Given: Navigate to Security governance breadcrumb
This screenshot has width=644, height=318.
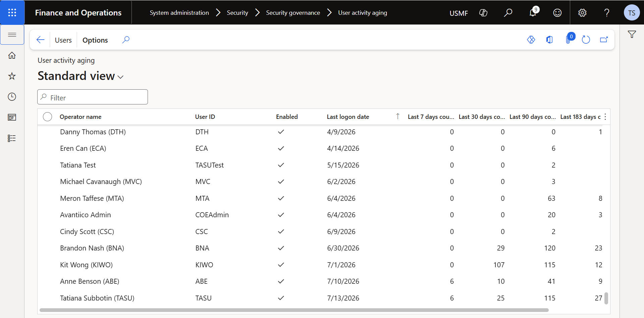Looking at the screenshot, I should point(293,13).
